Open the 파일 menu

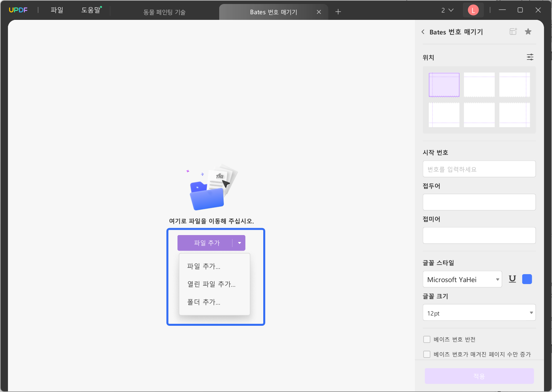coord(57,10)
